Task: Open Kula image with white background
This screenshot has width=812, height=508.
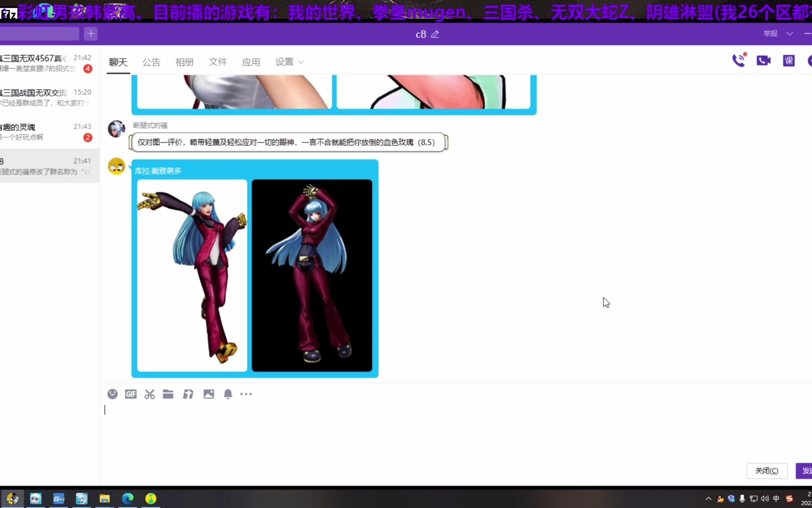Action: click(x=192, y=275)
